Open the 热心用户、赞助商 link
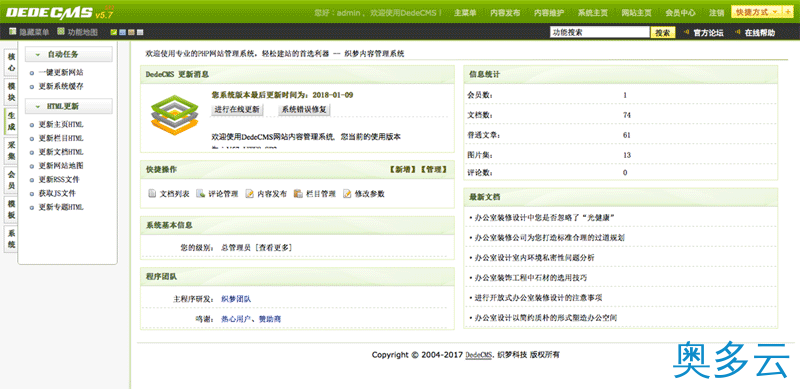Image resolution: width=800 pixels, height=389 pixels. click(251, 319)
